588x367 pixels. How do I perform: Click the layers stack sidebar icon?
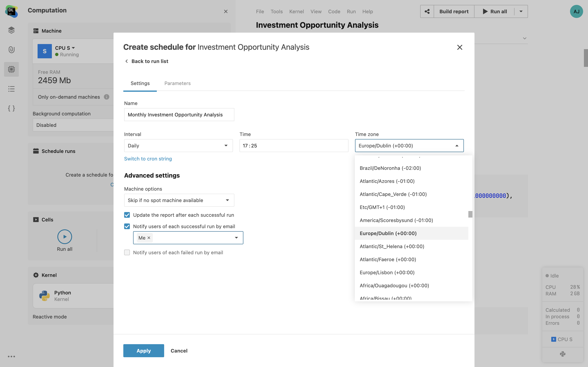(x=11, y=30)
